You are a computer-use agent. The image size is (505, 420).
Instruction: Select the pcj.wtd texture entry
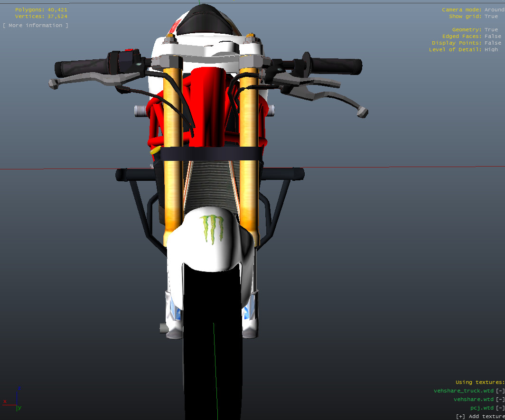tap(482, 408)
